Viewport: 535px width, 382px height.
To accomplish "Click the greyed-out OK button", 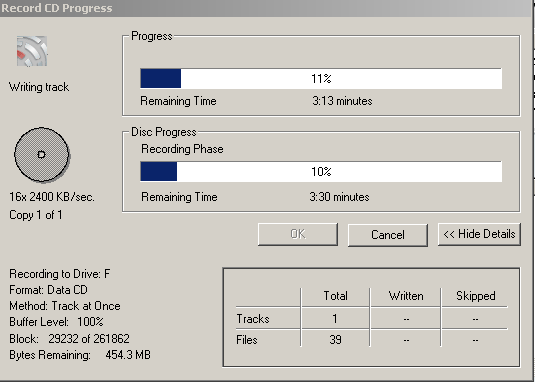I will point(298,234).
